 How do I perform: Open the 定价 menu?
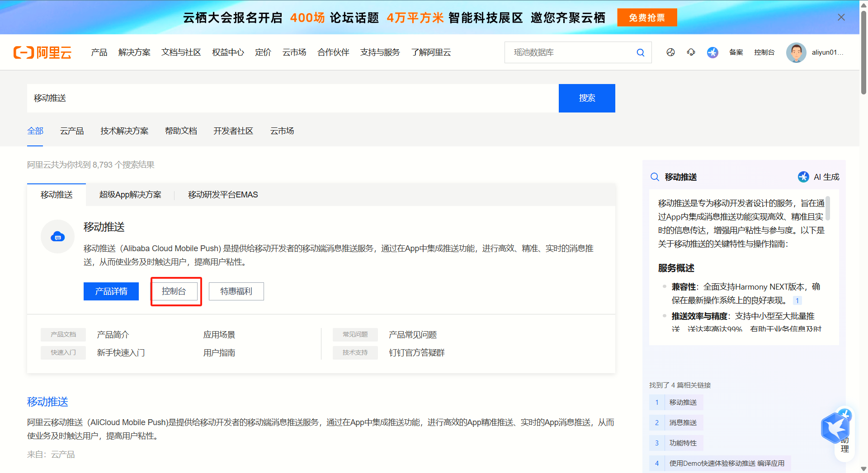pos(263,52)
